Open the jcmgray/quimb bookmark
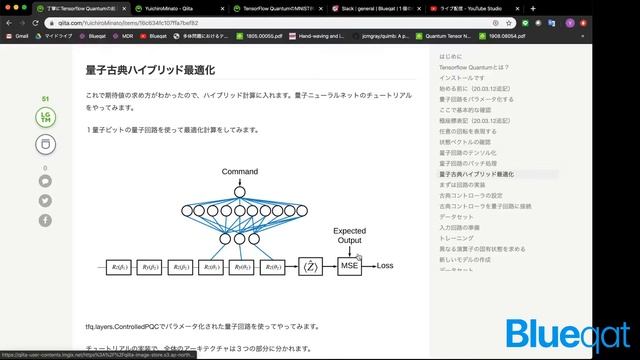Viewport: 640px width, 360px height. 381,36
